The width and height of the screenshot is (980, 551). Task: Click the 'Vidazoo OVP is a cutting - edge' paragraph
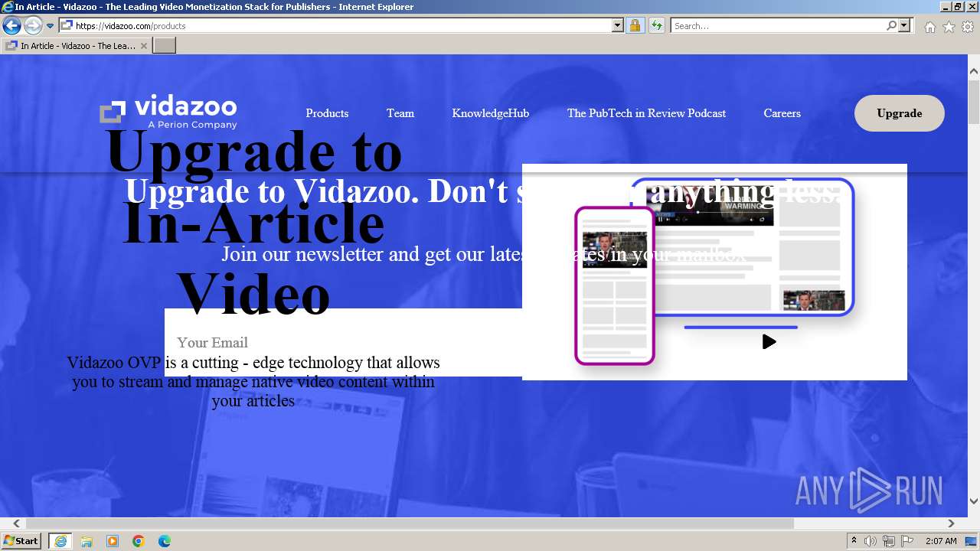pyautogui.click(x=253, y=381)
